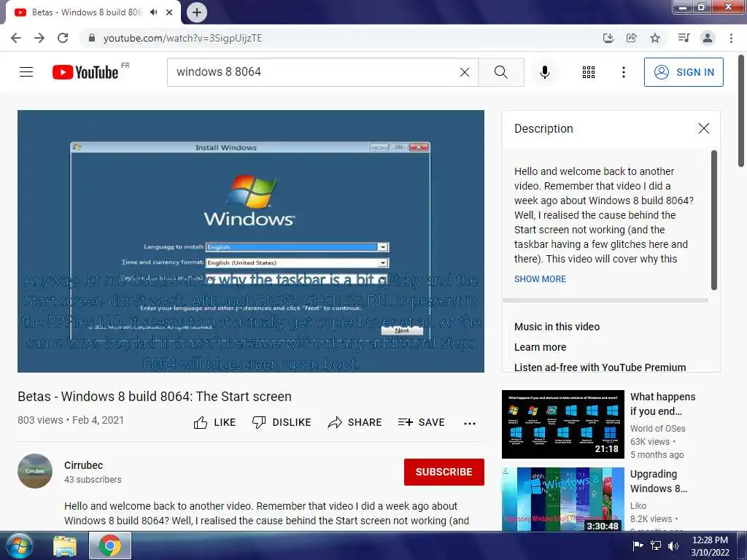Screen dimensions: 747x560
Task: Search with voice microphone icon
Action: tap(545, 72)
